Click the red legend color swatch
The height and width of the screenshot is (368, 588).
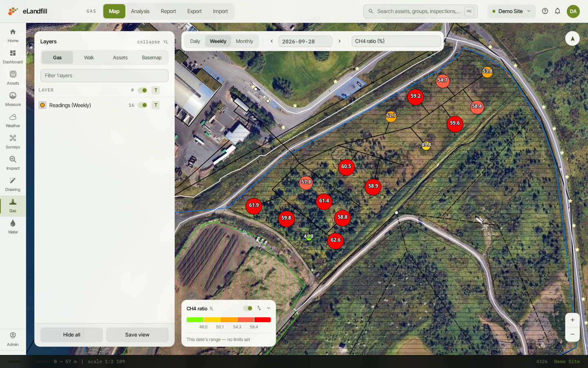[263, 320]
